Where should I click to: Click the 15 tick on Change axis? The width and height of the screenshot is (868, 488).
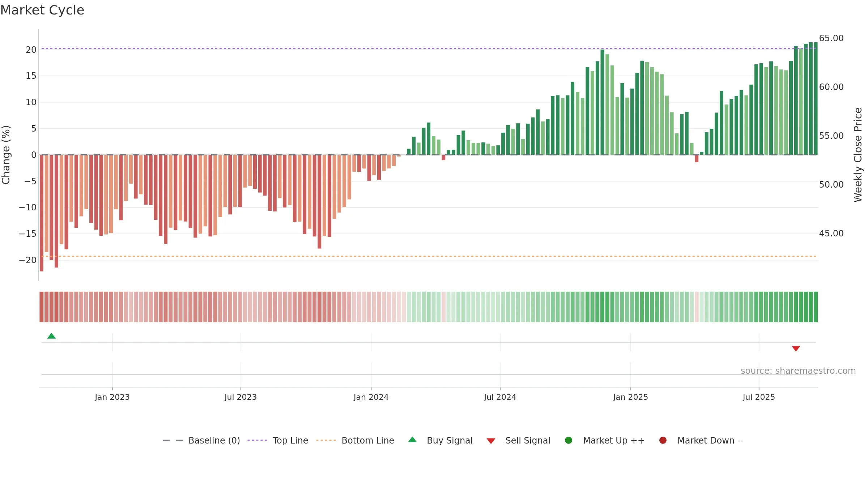click(x=31, y=76)
